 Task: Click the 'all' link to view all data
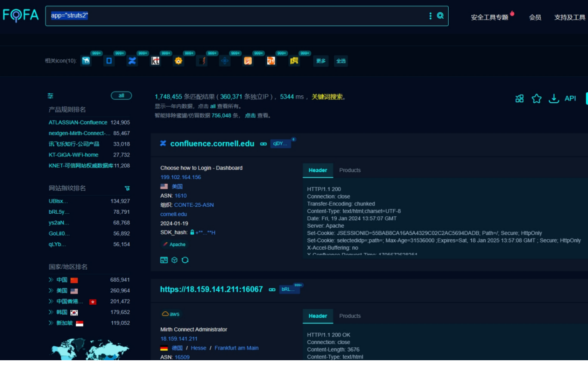pos(213,106)
